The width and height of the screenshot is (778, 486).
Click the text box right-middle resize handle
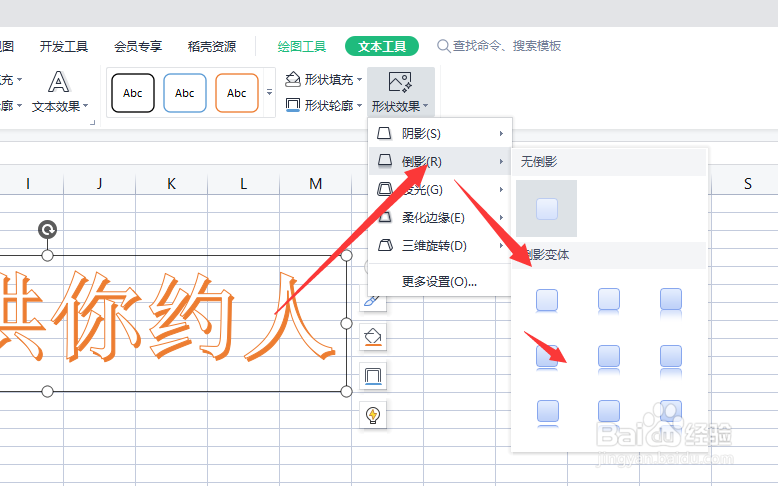click(x=346, y=324)
